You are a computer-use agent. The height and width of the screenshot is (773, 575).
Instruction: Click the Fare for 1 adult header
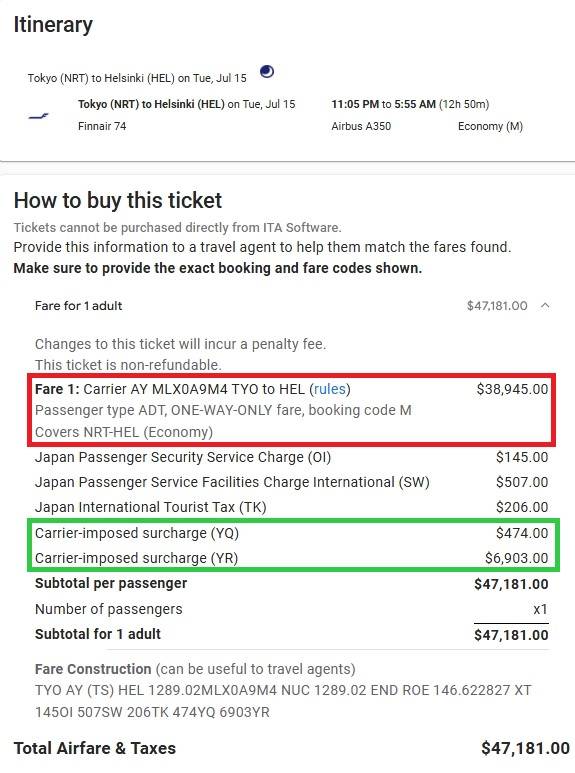[x=78, y=306]
